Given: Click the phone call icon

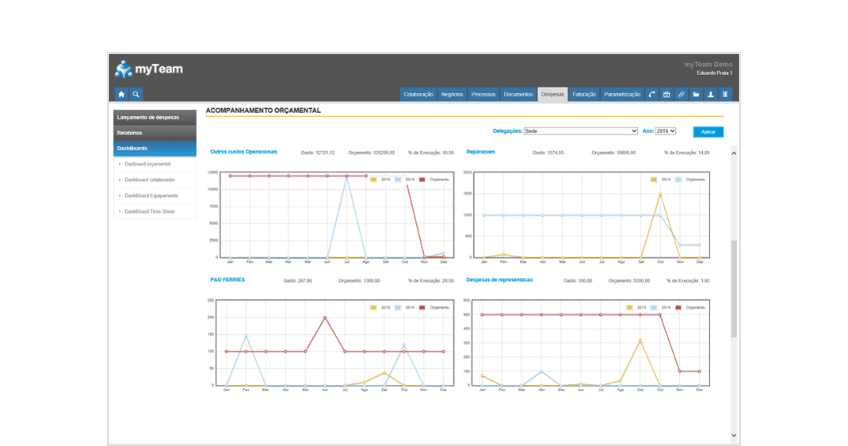Looking at the screenshot, I should click(652, 94).
